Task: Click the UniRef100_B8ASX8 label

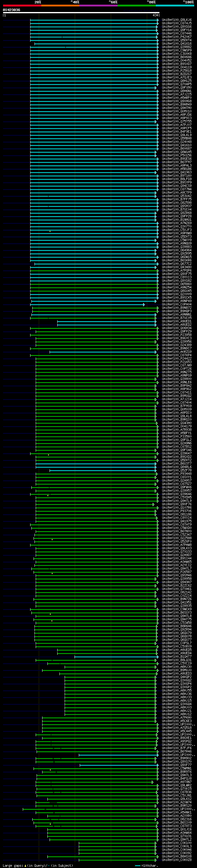Action: 177,856
